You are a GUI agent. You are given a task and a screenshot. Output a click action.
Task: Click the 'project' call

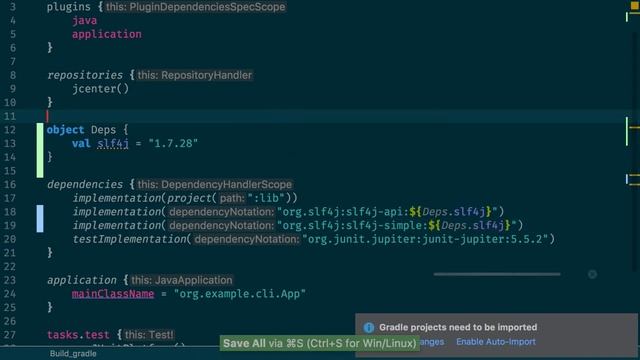click(x=189, y=198)
